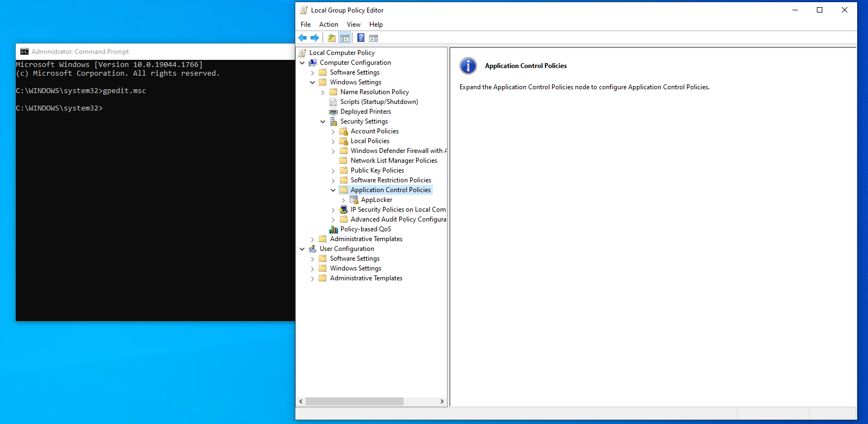
Task: Select Scripts (Startup/Shutdown) item
Action: [379, 102]
